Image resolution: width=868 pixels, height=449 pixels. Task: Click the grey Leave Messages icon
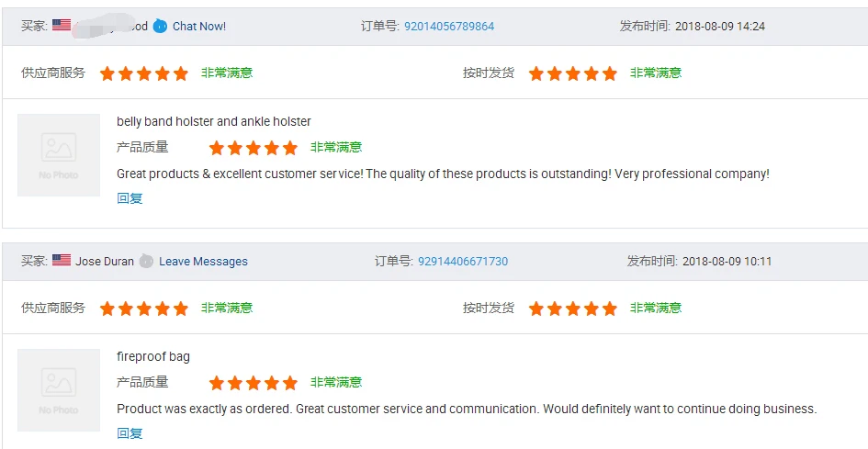[146, 261]
